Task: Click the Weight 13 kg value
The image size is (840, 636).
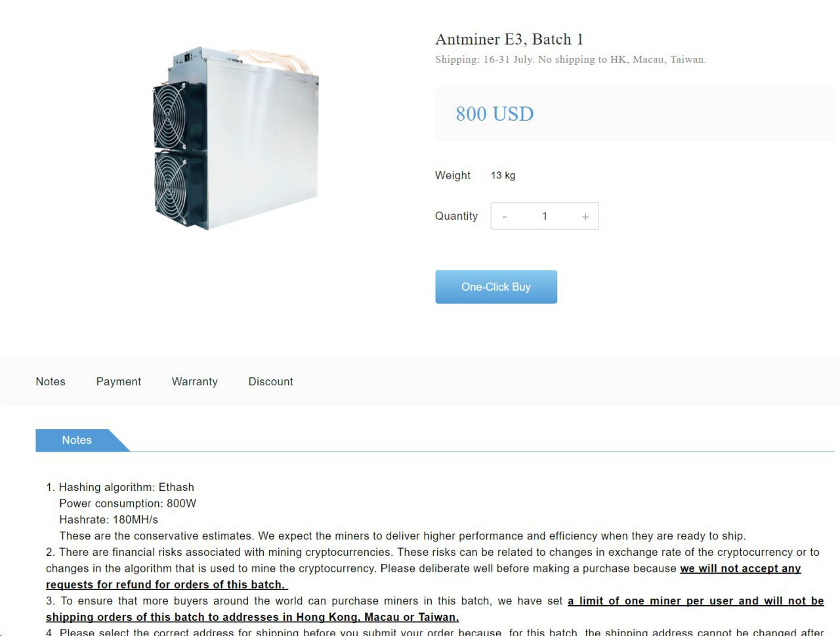Action: pos(503,175)
